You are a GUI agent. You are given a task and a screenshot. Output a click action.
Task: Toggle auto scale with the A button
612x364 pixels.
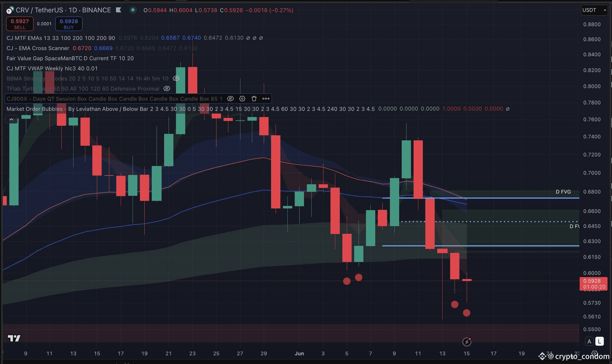[x=589, y=341]
